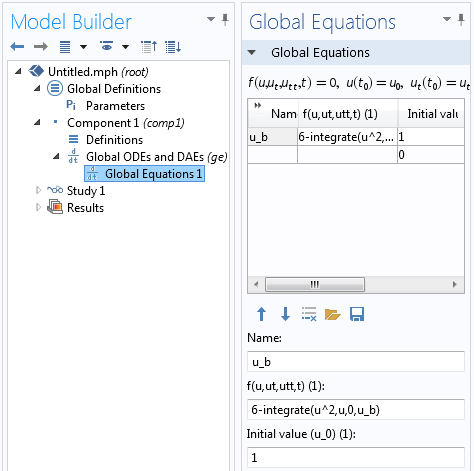Image resolution: width=474 pixels, height=471 pixels.
Task: Expand the Study 1 tree node
Action: pyautogui.click(x=38, y=190)
